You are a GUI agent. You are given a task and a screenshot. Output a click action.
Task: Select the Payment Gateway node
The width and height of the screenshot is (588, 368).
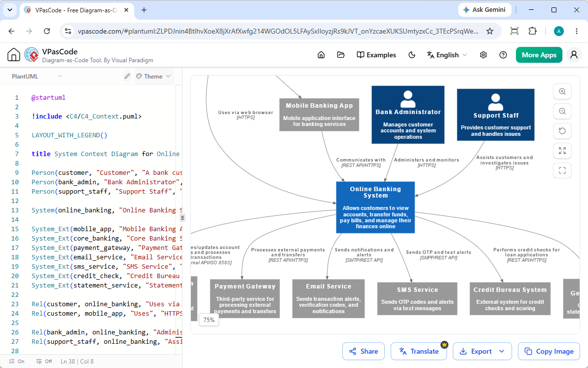pos(245,298)
